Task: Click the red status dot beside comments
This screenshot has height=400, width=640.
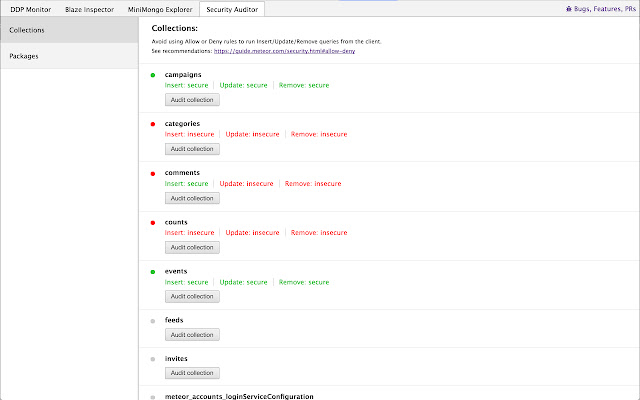Action: 153,173
